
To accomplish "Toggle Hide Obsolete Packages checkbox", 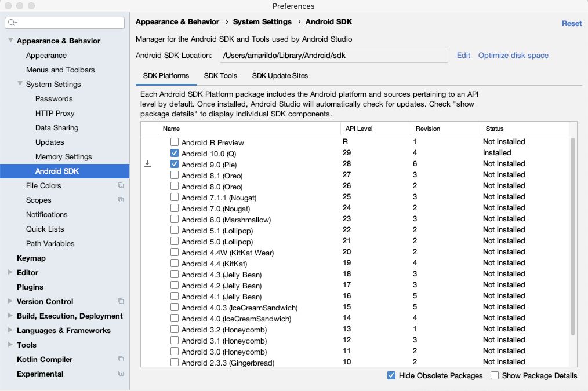I will pos(391,375).
